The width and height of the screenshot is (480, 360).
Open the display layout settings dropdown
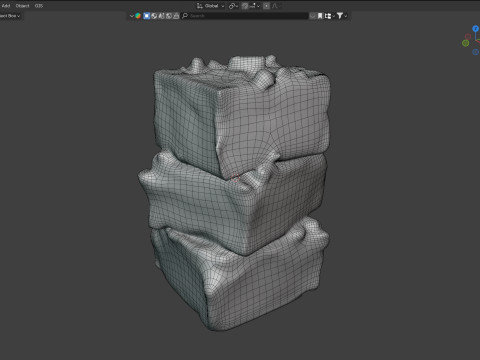[x=330, y=16]
